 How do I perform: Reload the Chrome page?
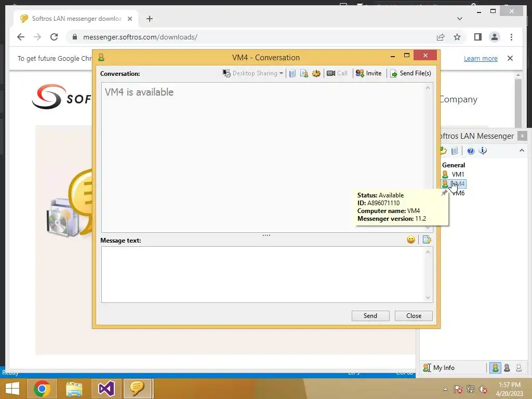(54, 37)
